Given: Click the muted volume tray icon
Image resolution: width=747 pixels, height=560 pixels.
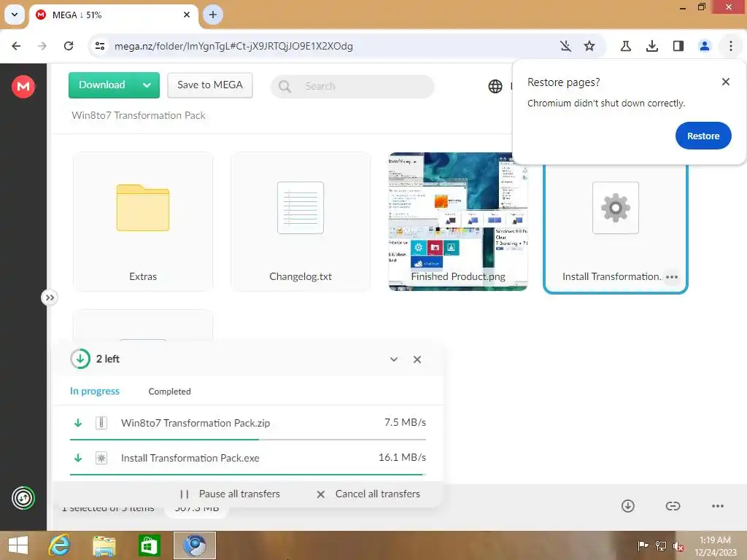Looking at the screenshot, I should pos(678,546).
